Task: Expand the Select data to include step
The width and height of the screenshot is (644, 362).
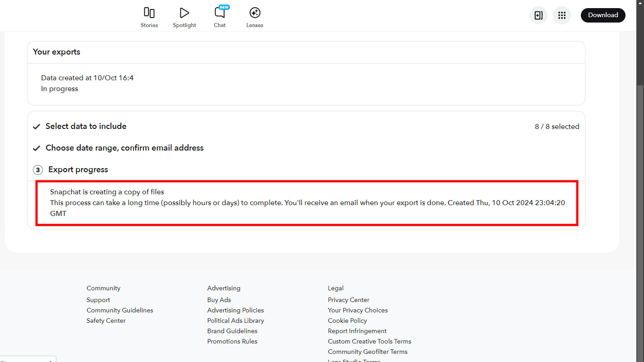Action: [86, 127]
